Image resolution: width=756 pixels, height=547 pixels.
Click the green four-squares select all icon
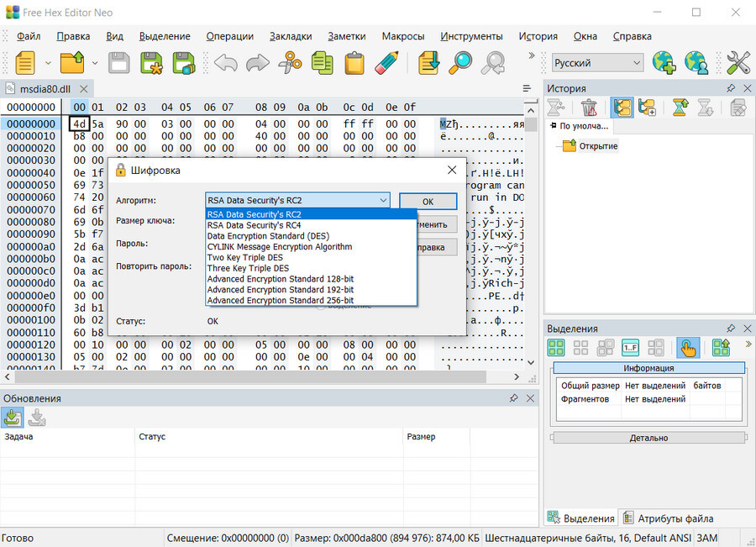coord(556,347)
